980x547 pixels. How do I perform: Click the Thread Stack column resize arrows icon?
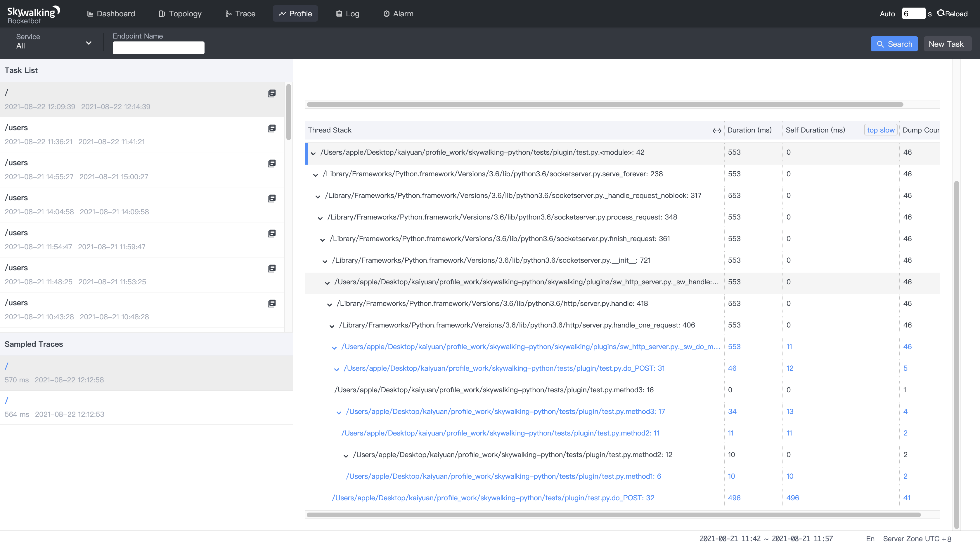(717, 130)
